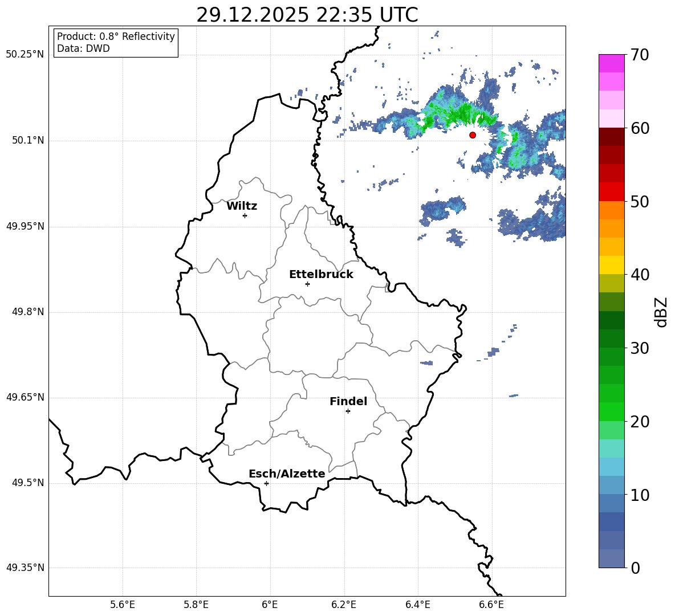Click the 60 value on the colorbar
The width and height of the screenshot is (675, 616).
pyautogui.click(x=640, y=128)
